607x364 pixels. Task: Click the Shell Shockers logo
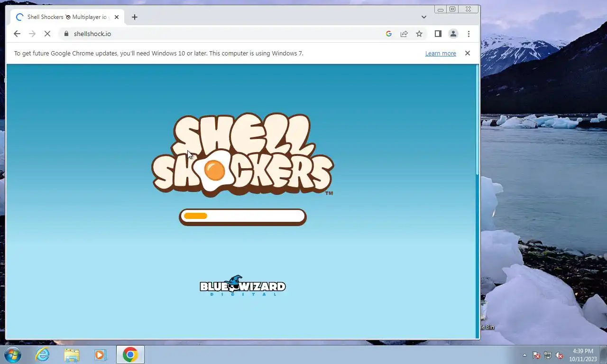click(242, 154)
